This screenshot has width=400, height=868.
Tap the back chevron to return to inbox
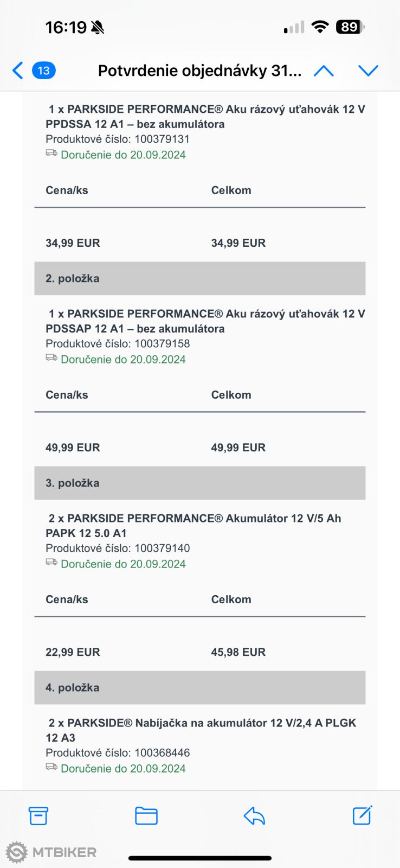click(18, 71)
